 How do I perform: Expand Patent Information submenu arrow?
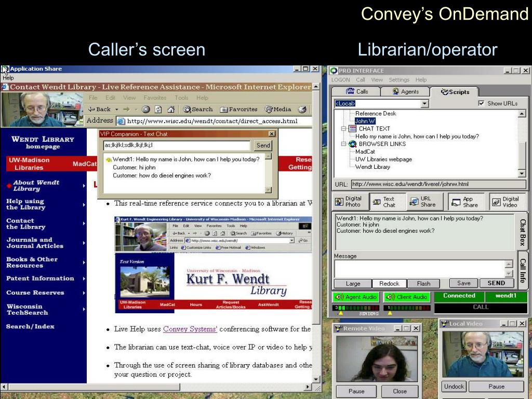[x=84, y=278]
